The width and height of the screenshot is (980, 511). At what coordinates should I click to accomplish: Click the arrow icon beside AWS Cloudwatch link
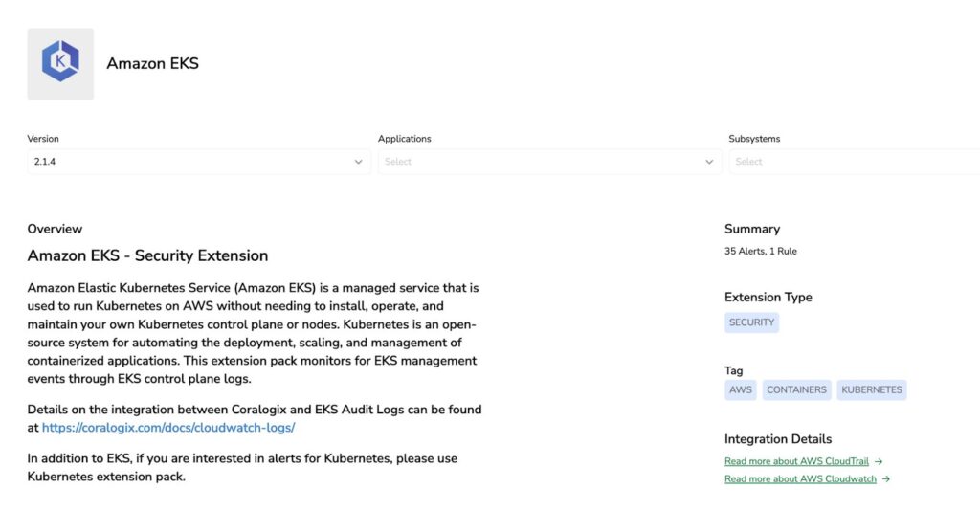(x=886, y=479)
